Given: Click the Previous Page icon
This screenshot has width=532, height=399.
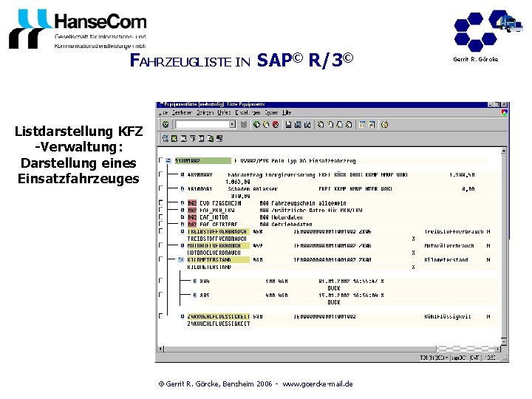Looking at the screenshot, I should (x=330, y=125).
